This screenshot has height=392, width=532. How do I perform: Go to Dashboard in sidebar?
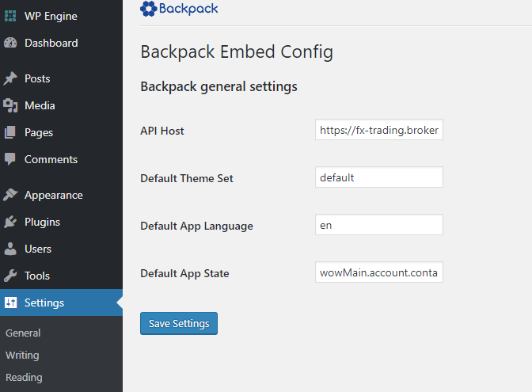coord(51,43)
